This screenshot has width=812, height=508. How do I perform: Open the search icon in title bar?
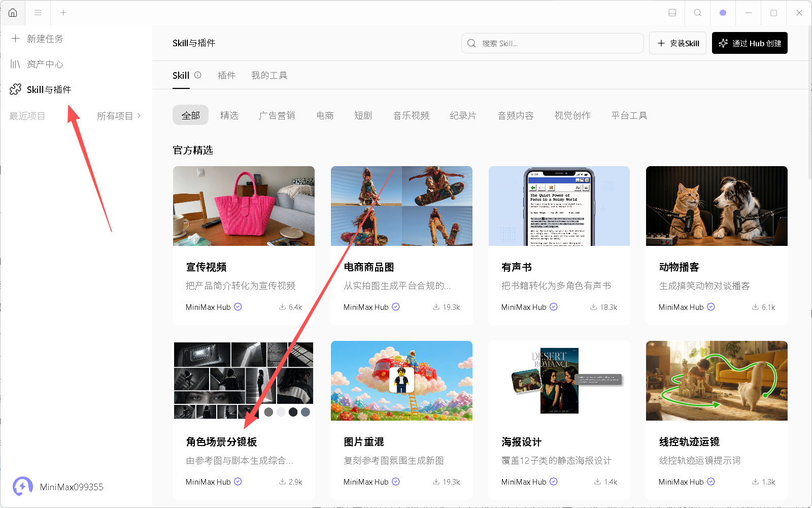[x=698, y=13]
